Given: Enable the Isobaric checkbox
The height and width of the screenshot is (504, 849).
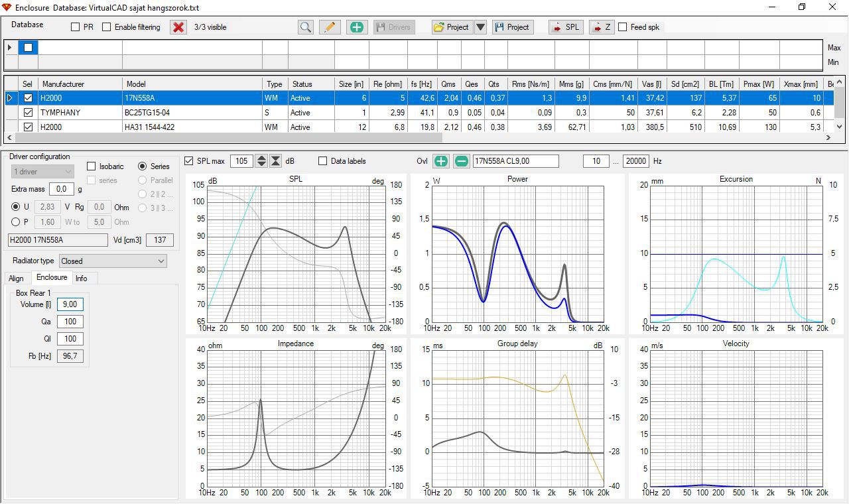Looking at the screenshot, I should 92,166.
